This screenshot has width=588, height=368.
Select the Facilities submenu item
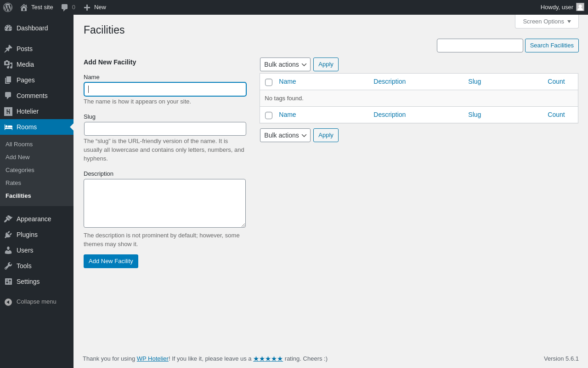(18, 196)
